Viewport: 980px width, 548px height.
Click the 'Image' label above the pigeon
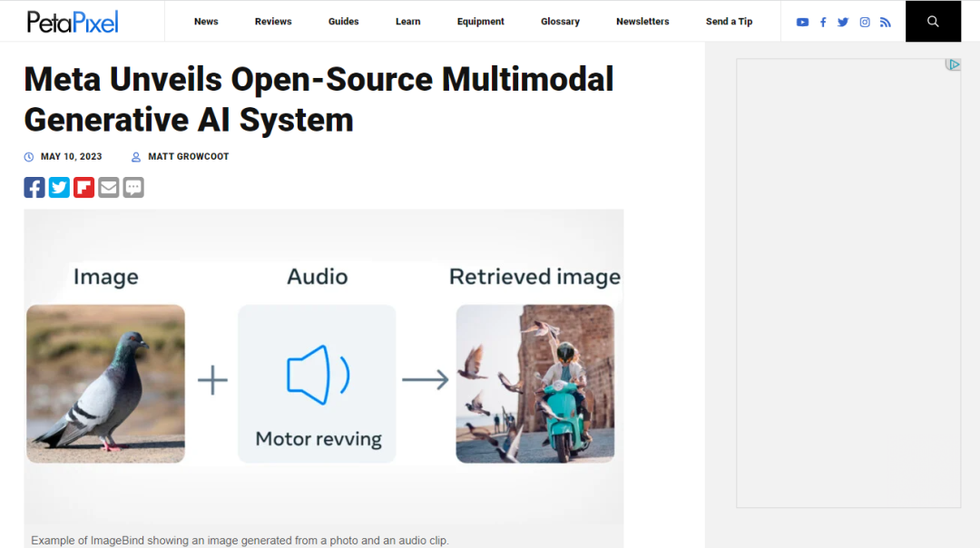pos(106,278)
